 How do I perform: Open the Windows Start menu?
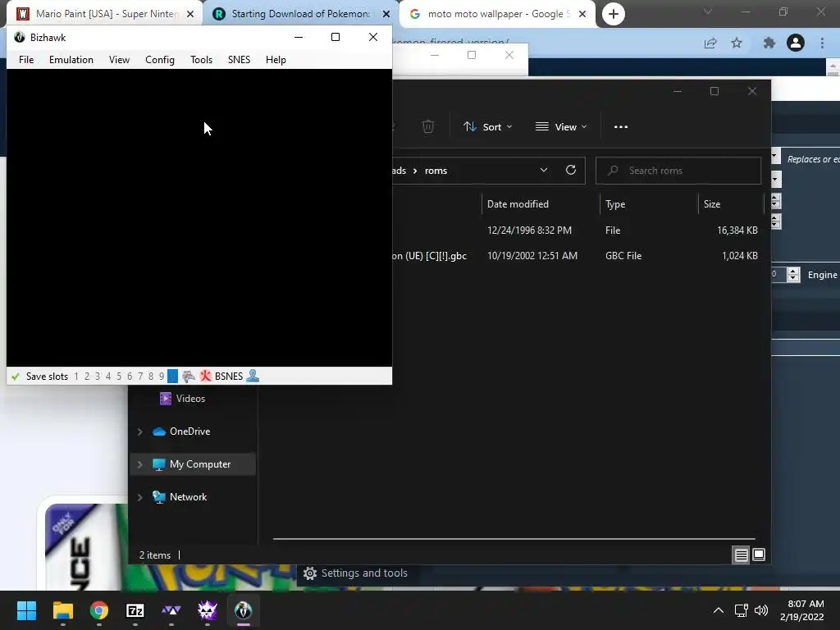click(26, 610)
